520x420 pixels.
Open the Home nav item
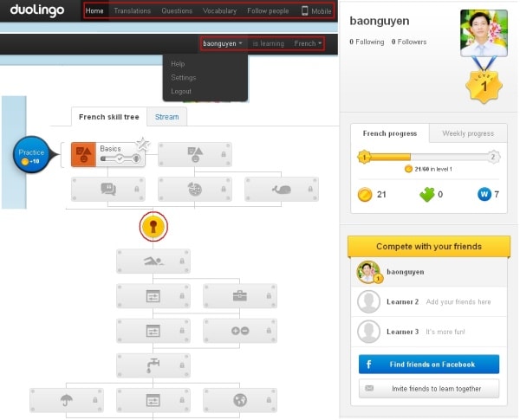point(94,11)
